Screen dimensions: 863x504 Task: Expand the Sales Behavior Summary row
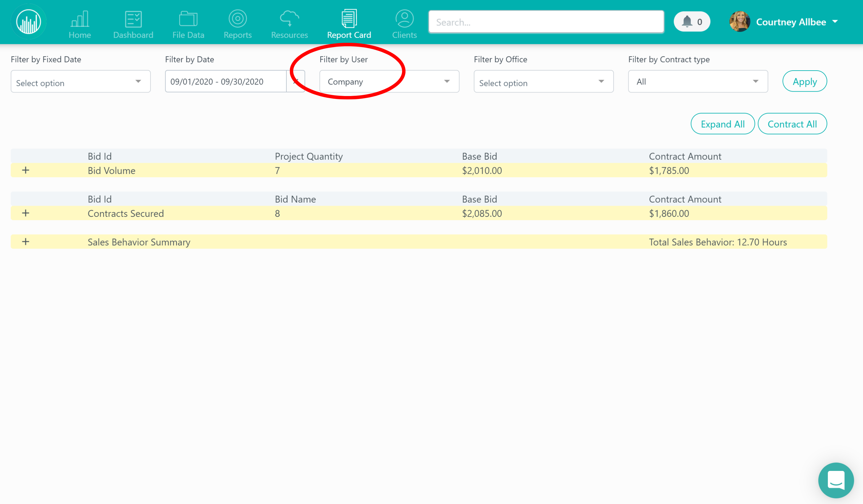[26, 242]
